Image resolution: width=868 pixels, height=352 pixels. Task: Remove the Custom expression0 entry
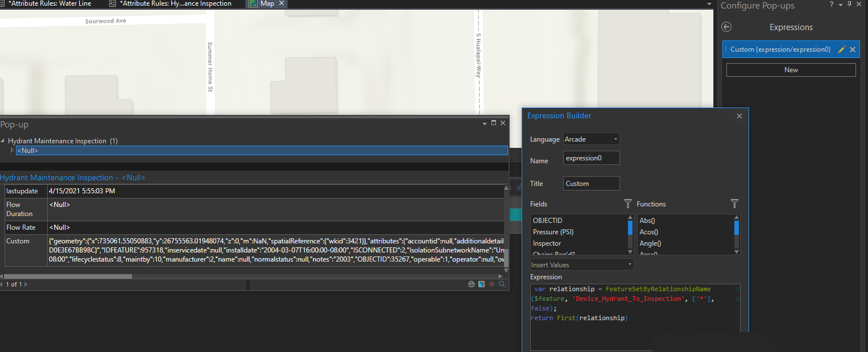(853, 49)
